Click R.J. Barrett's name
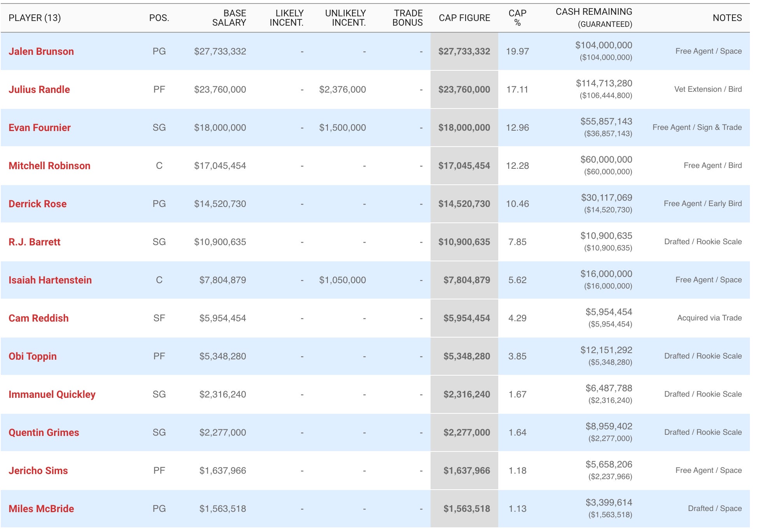 (35, 242)
